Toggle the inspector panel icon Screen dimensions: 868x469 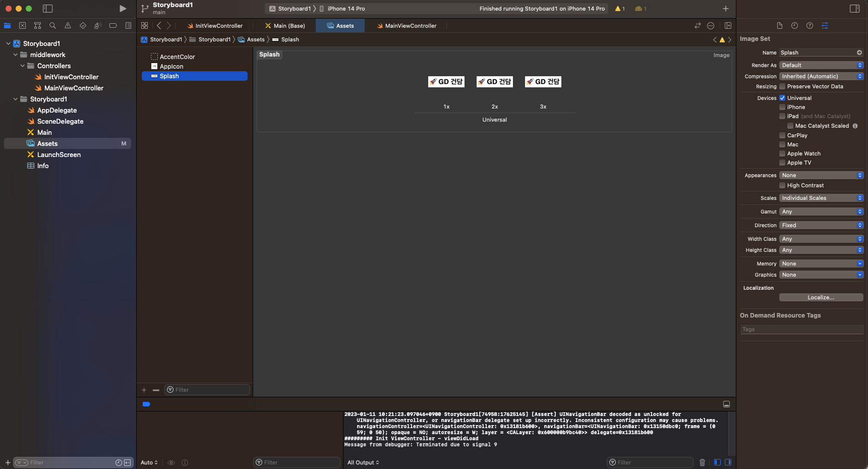pos(854,9)
